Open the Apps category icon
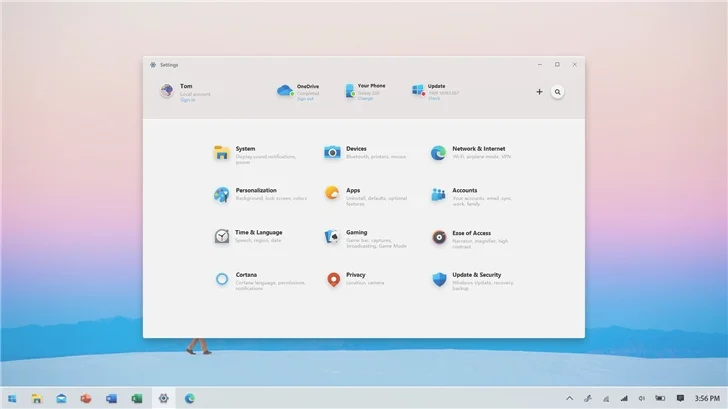This screenshot has height=409, width=728. [332, 193]
